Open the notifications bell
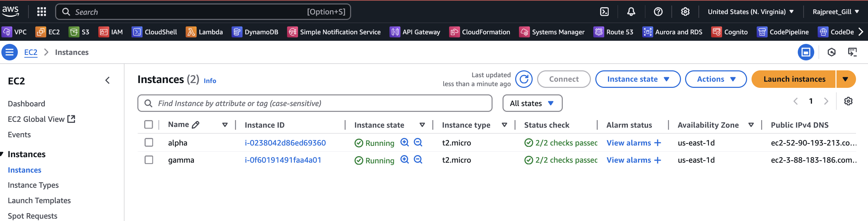The height and width of the screenshot is (221, 868). pos(631,12)
